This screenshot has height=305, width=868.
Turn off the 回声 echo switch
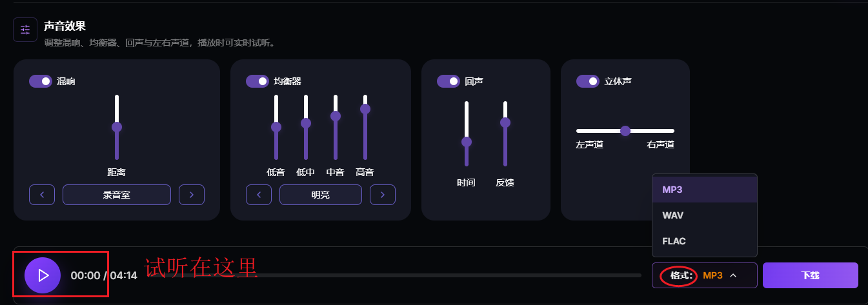coord(449,81)
